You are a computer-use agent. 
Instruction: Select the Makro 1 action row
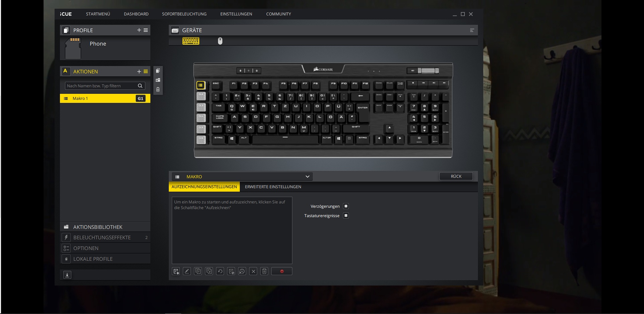pyautogui.click(x=105, y=99)
